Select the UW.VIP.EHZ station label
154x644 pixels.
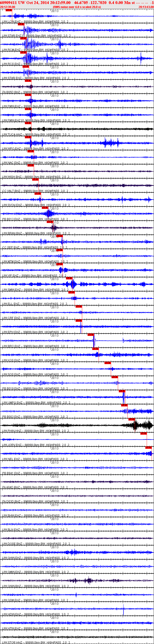coord(34,276)
